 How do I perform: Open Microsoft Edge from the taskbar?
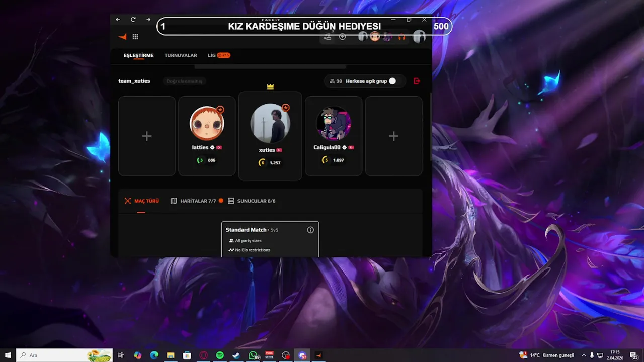point(154,355)
